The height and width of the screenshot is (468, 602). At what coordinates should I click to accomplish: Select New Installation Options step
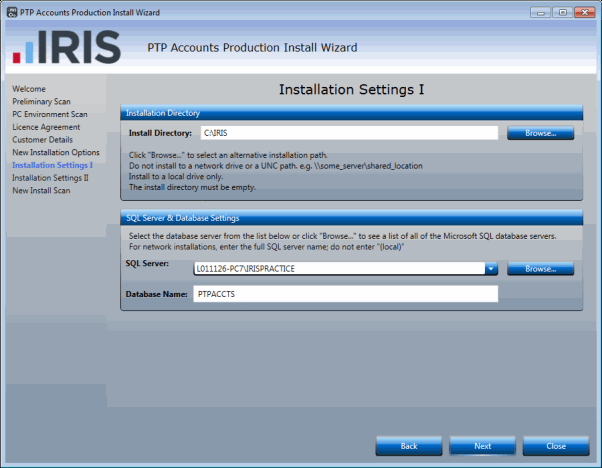point(56,152)
